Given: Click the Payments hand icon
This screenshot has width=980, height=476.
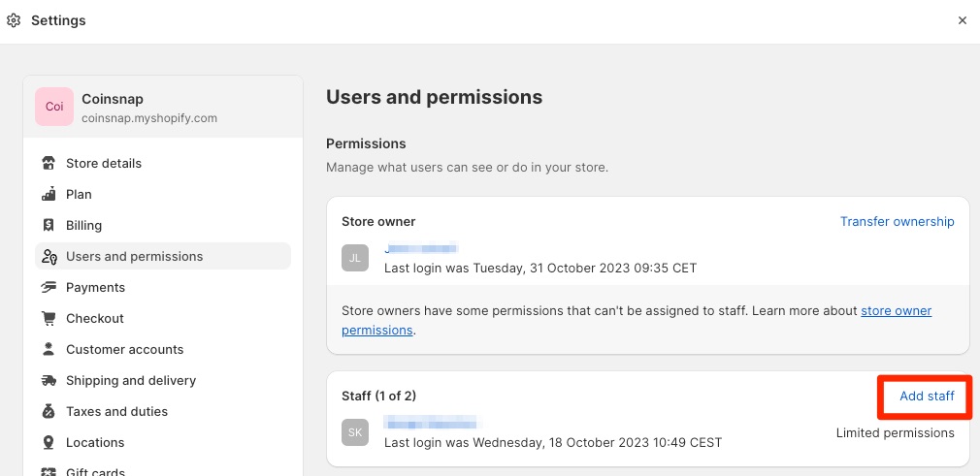Looking at the screenshot, I should coord(49,287).
